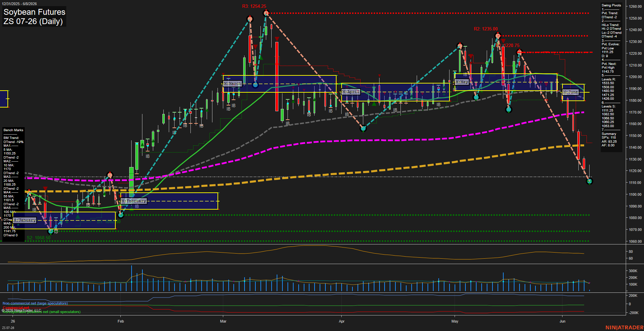644x331 pixels.
Task: Click the 1150.25 moving average value
Action: (9, 153)
